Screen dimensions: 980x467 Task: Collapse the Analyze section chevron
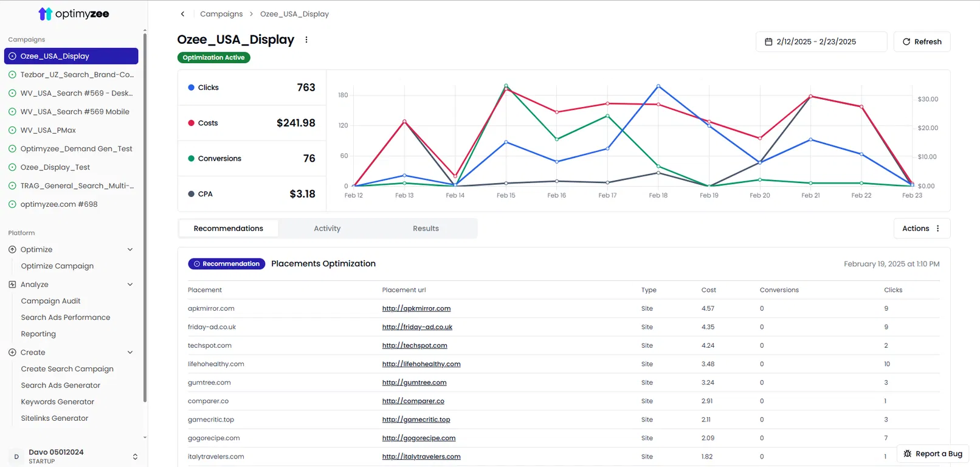130,284
